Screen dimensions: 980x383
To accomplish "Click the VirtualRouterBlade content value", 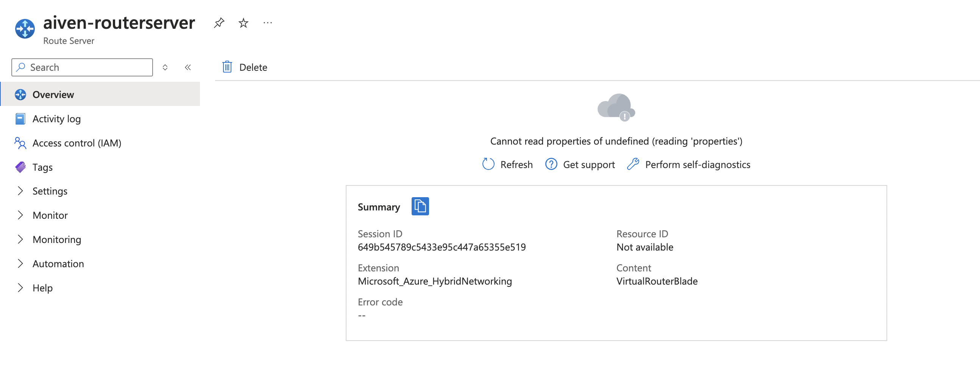I will pos(657,282).
